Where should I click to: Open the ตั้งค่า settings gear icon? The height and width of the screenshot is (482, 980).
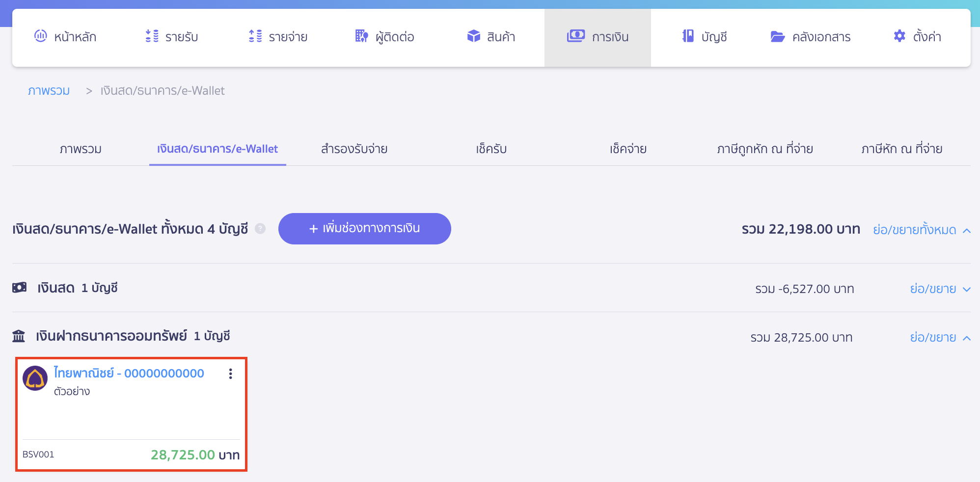pos(899,36)
